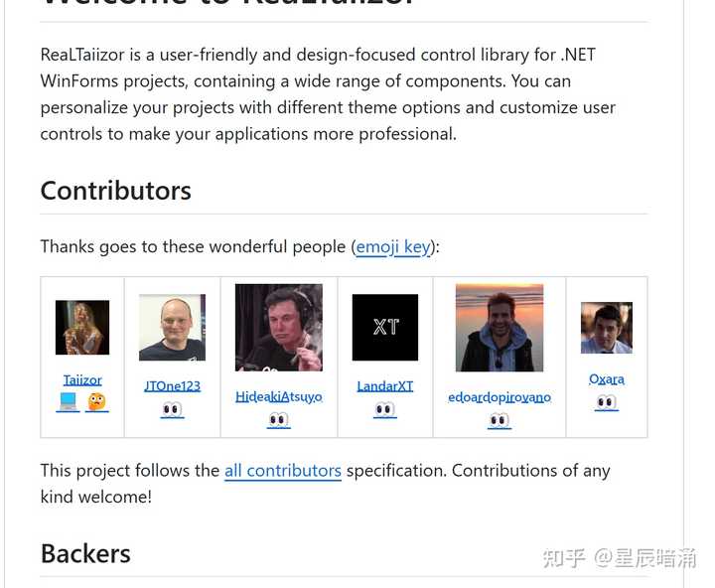
Task: Click the laptop code emoji under Taiizor
Action: pyautogui.click(x=68, y=402)
